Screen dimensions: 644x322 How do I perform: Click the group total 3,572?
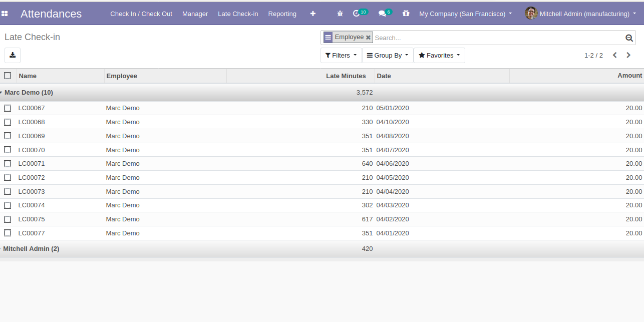pos(365,93)
